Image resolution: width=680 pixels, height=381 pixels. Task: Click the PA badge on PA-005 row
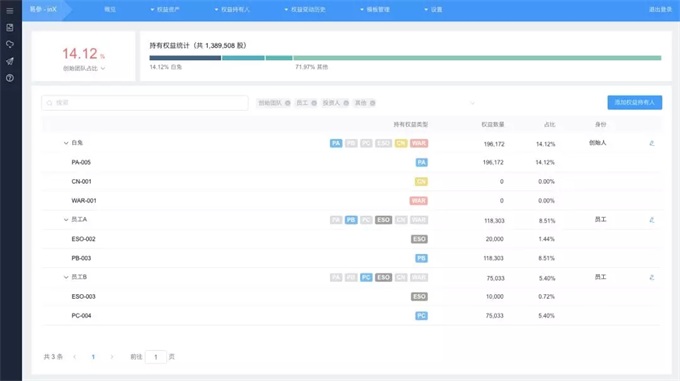point(422,163)
